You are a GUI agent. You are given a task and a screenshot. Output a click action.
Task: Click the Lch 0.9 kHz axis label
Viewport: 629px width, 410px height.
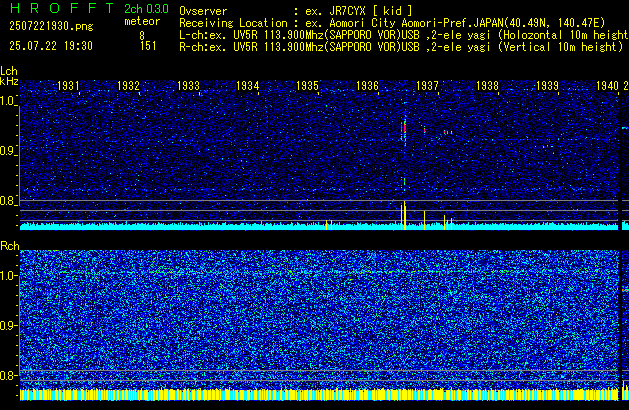point(8,151)
